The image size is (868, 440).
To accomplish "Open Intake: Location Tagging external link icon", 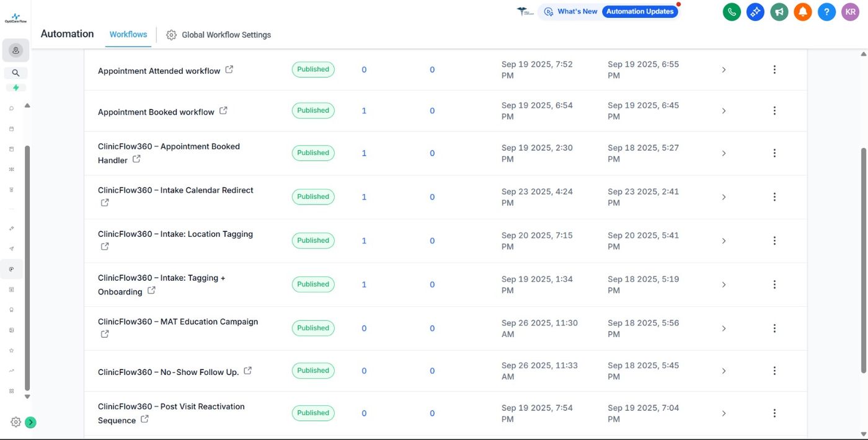I will [105, 246].
